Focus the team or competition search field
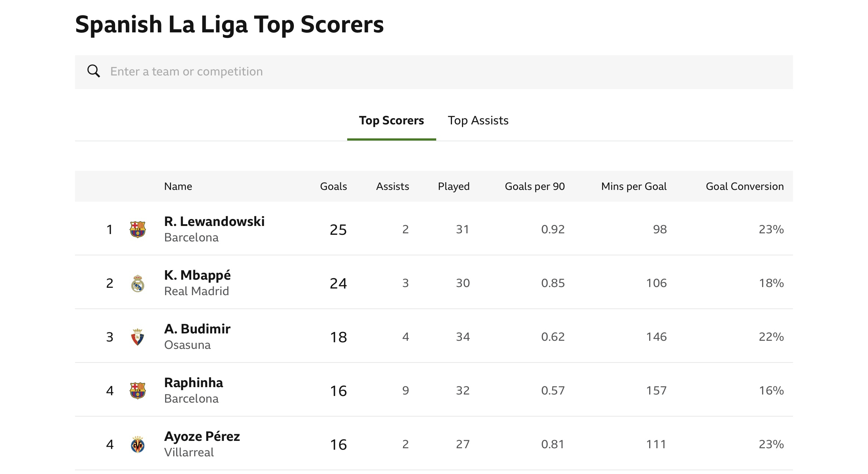 434,72
